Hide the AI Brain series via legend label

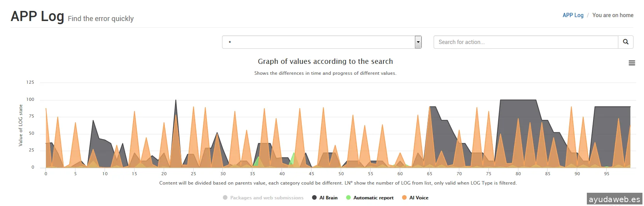pyautogui.click(x=328, y=198)
